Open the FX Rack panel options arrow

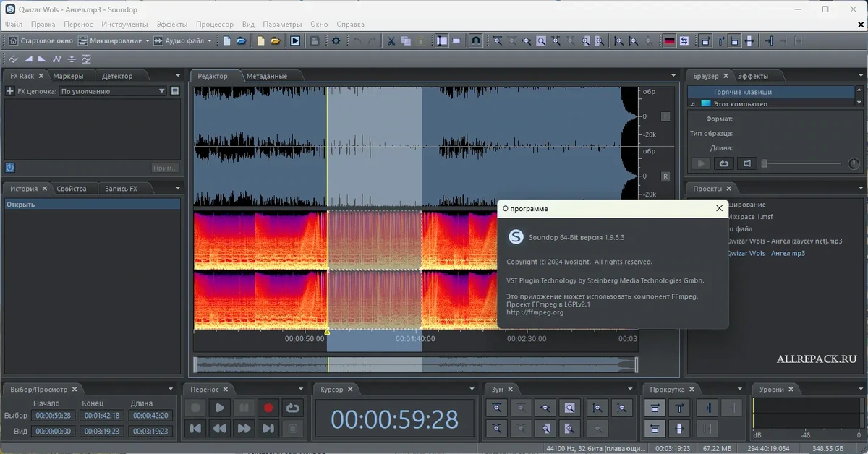[178, 75]
